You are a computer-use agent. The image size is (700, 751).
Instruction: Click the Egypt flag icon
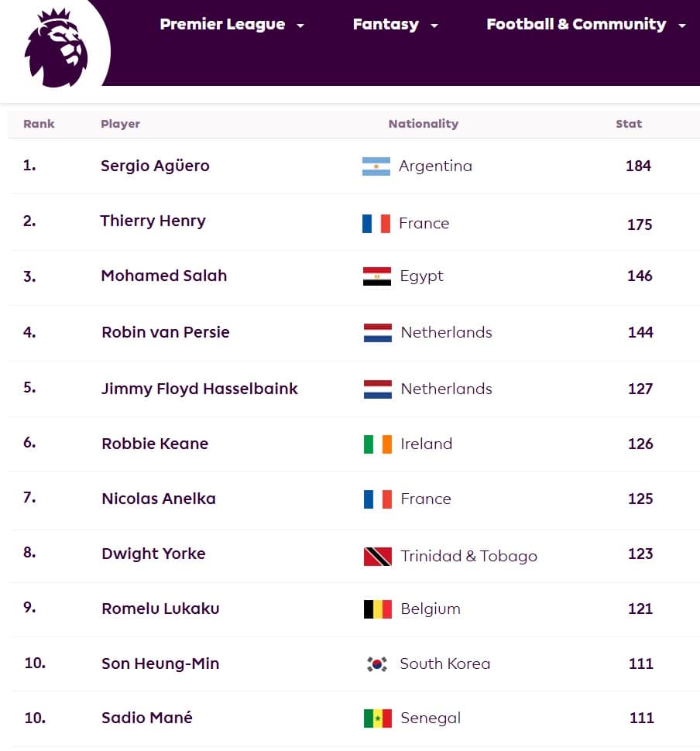click(x=377, y=276)
